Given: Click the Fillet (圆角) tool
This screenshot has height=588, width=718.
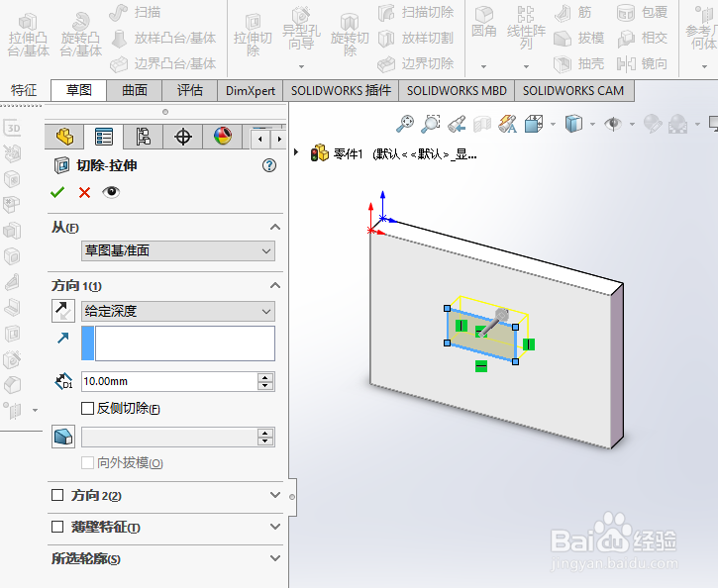Looking at the screenshot, I should click(x=484, y=23).
